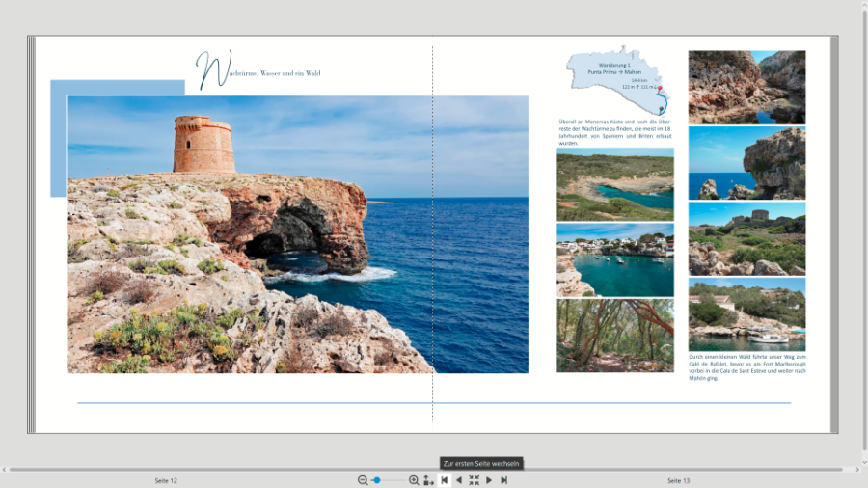The width and height of the screenshot is (868, 488).
Task: Select the forest path photo
Action: (x=614, y=335)
